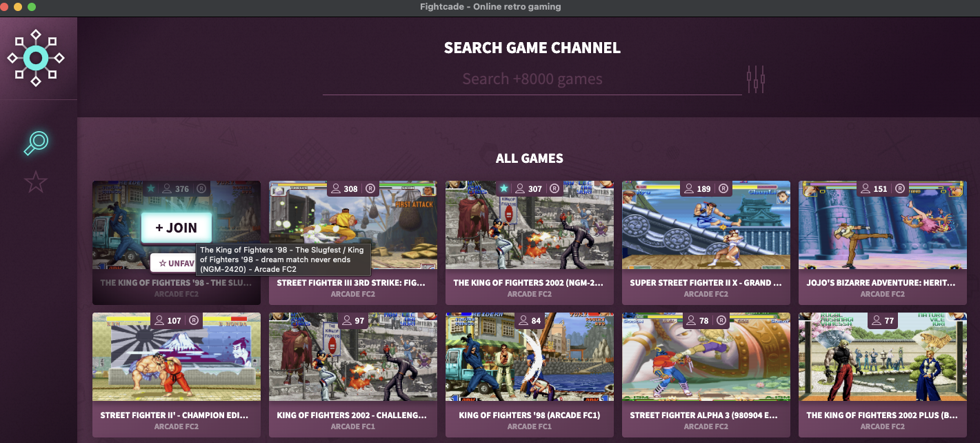Click 'ARCADE FC1' under King of Fighters 2002 Challenge
This screenshot has width=980, height=443.
coord(353,426)
